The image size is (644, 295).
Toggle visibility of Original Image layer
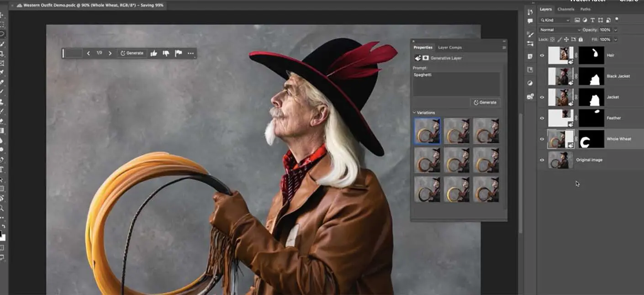542,160
